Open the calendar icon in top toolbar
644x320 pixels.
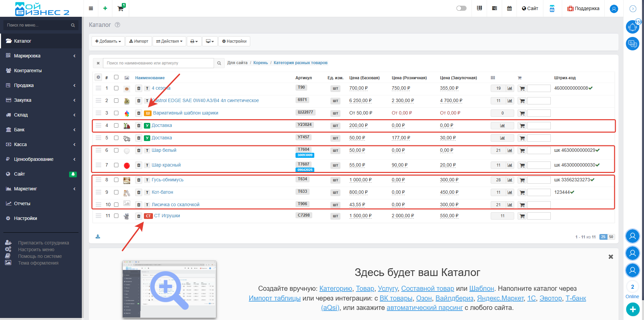pyautogui.click(x=509, y=8)
